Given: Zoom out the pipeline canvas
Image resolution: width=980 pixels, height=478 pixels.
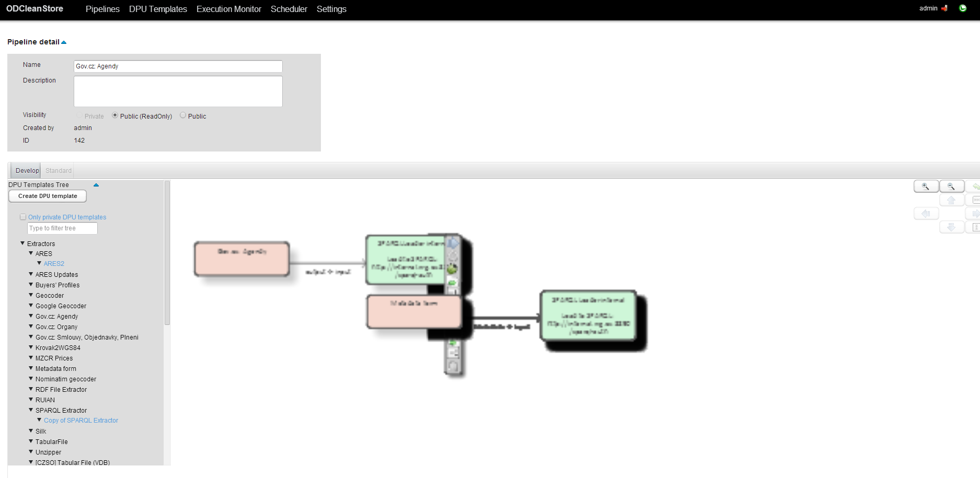Looking at the screenshot, I should [952, 186].
